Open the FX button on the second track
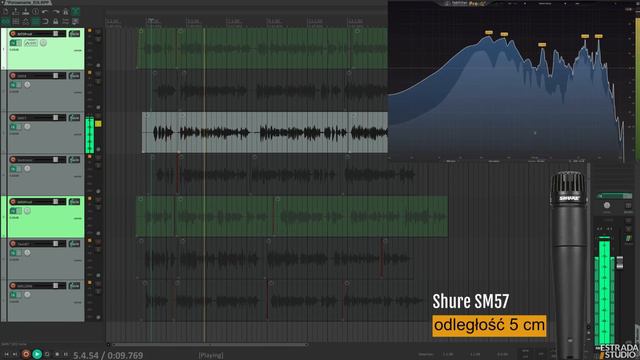The height and width of the screenshot is (360, 640). (13, 85)
